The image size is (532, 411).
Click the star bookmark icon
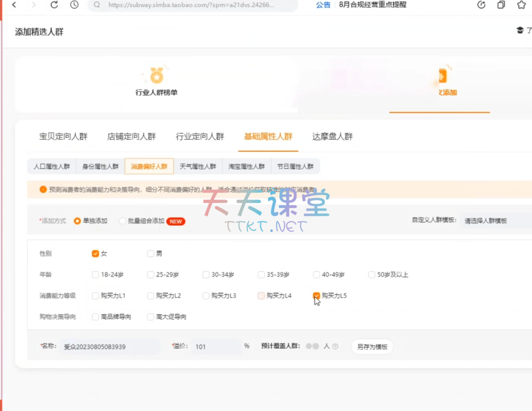tap(521, 5)
